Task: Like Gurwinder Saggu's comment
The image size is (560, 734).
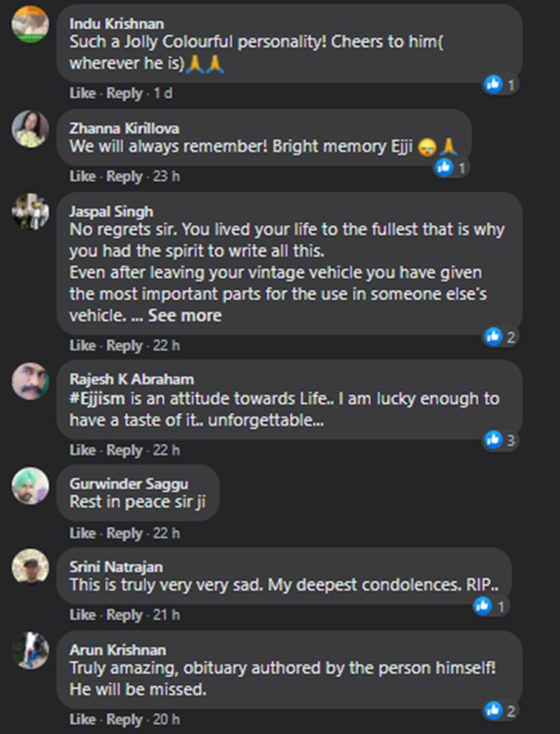Action: pyautogui.click(x=83, y=533)
